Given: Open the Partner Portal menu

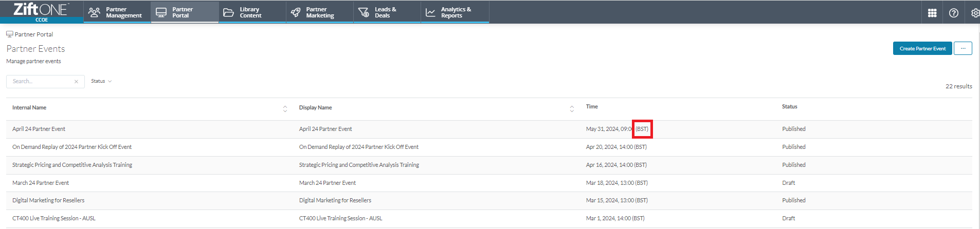Looking at the screenshot, I should (x=185, y=12).
